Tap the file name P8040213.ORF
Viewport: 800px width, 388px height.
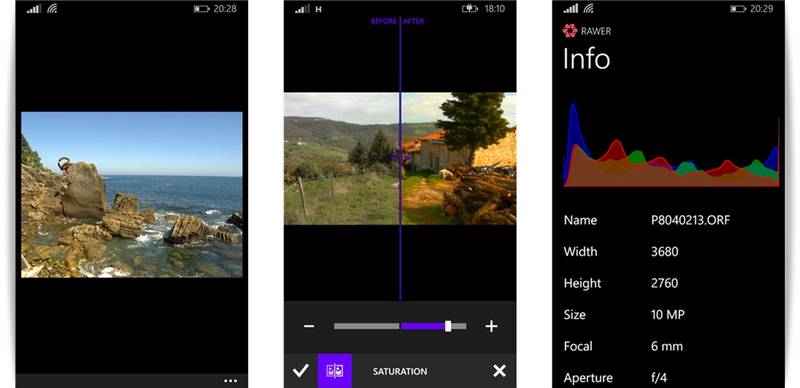click(x=690, y=221)
